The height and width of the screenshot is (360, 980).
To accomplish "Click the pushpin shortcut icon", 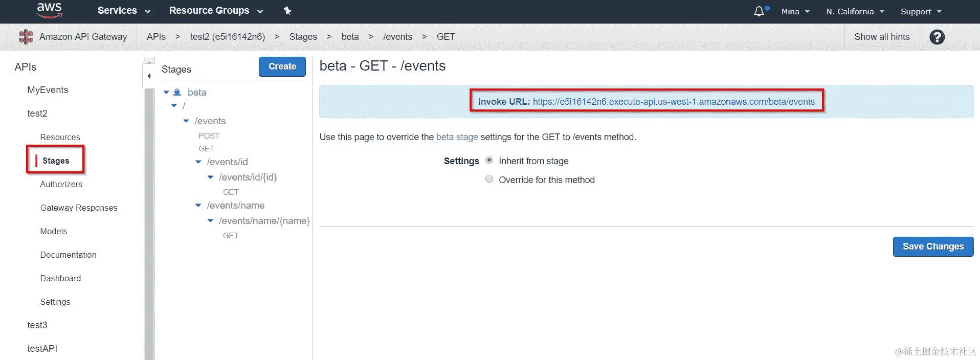I will click(287, 11).
